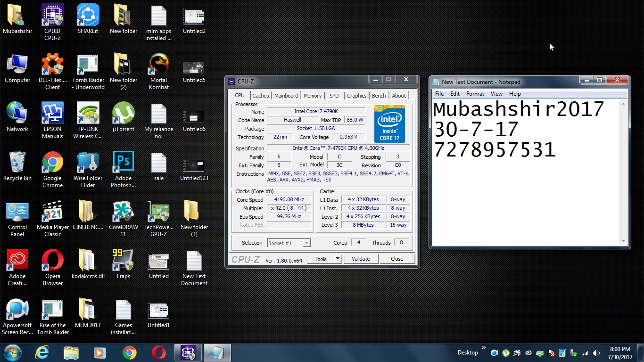Open EPSON Manuals shortcut
The width and height of the screenshot is (644, 362).
click(x=52, y=120)
